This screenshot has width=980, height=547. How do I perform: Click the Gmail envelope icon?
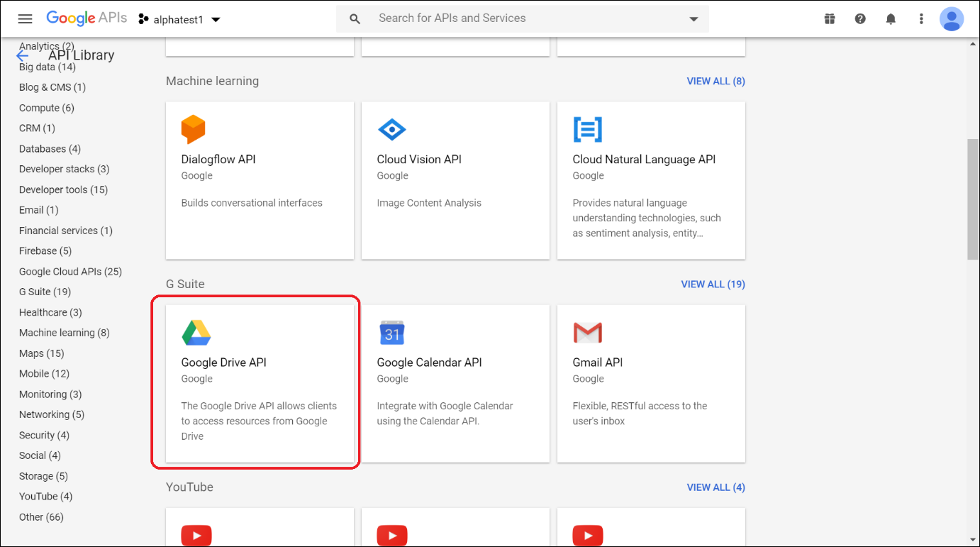click(587, 333)
